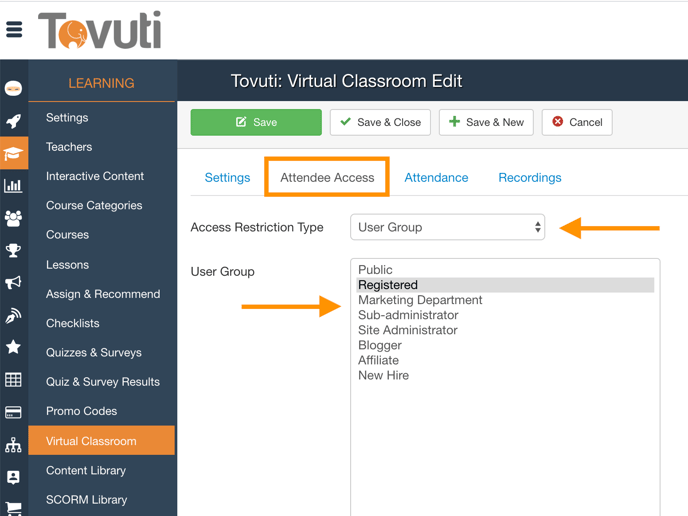Image resolution: width=688 pixels, height=516 pixels.
Task: Switch to the Settings tab
Action: coord(227,178)
